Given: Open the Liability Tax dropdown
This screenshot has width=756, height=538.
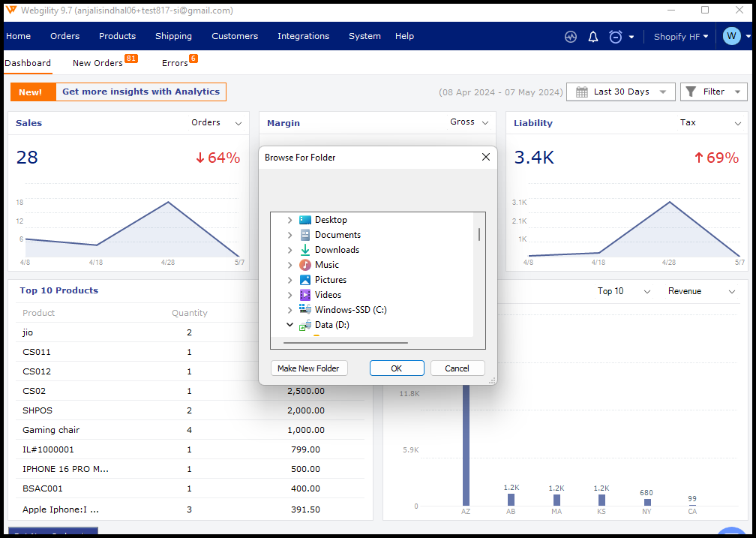Looking at the screenshot, I should click(x=710, y=122).
